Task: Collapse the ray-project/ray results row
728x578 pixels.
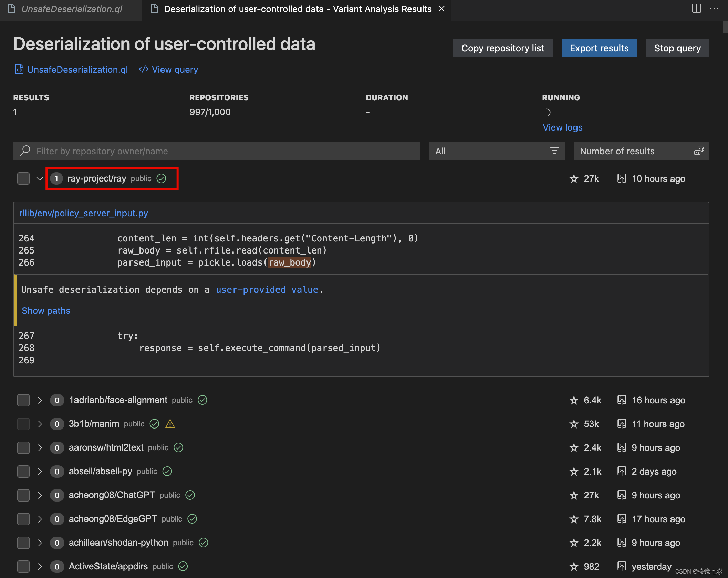Action: 40,178
